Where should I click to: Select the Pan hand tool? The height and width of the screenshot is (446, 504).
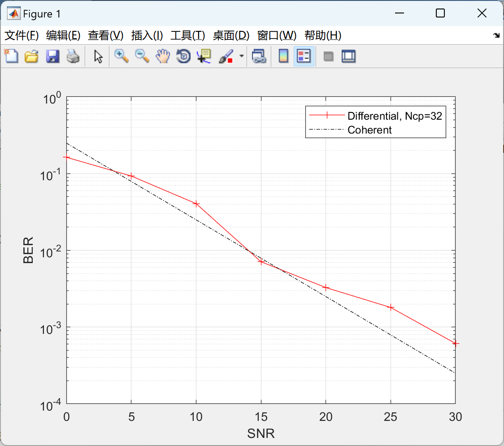point(163,56)
